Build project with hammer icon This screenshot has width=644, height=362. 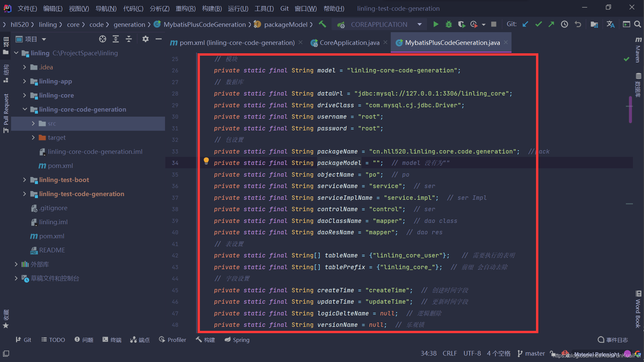point(322,24)
